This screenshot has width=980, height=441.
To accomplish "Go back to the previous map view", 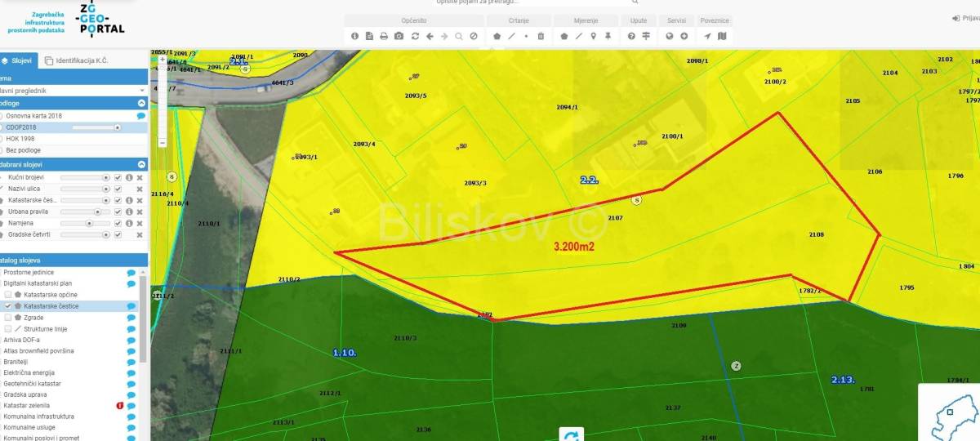I will [x=430, y=36].
